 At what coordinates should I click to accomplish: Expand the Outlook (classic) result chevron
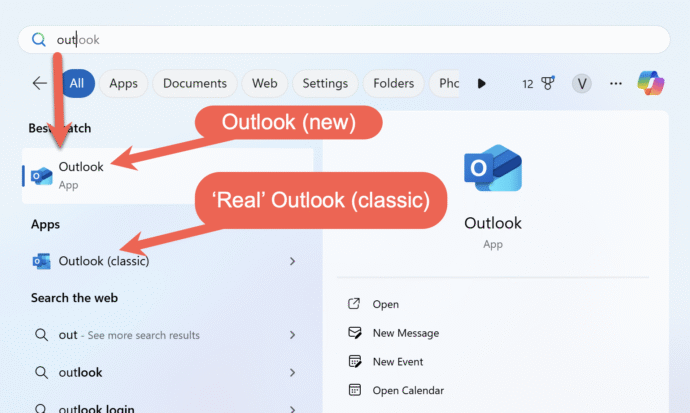[292, 261]
